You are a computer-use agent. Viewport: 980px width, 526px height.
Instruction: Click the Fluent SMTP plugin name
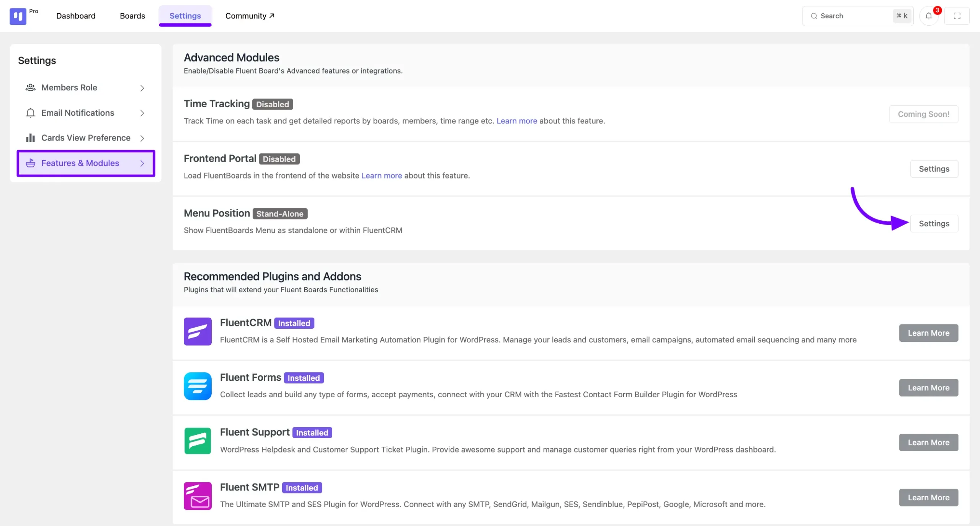[250, 488]
